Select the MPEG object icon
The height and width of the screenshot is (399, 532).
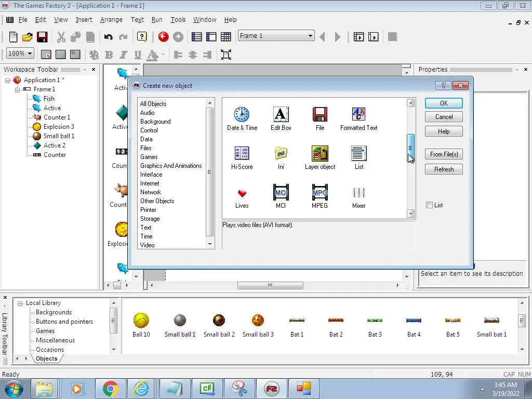(320, 192)
